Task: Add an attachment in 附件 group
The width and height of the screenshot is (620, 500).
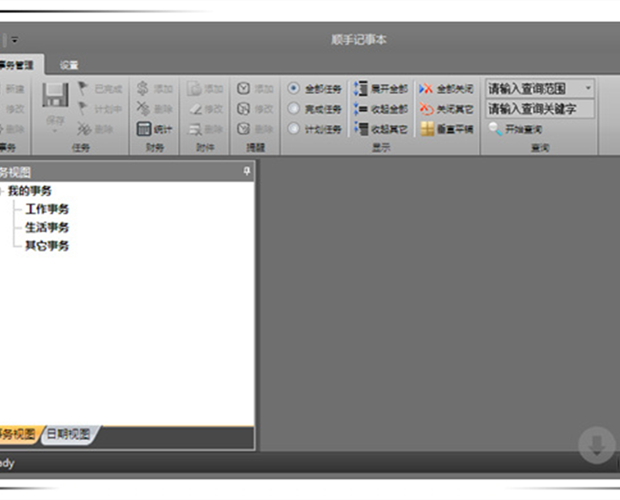Action: coord(195,89)
